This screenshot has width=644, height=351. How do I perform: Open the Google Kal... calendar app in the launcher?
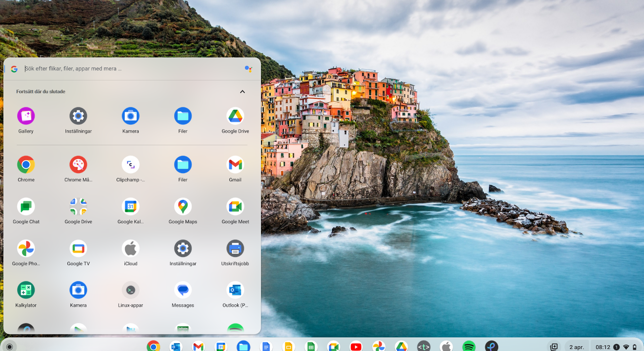click(x=130, y=207)
